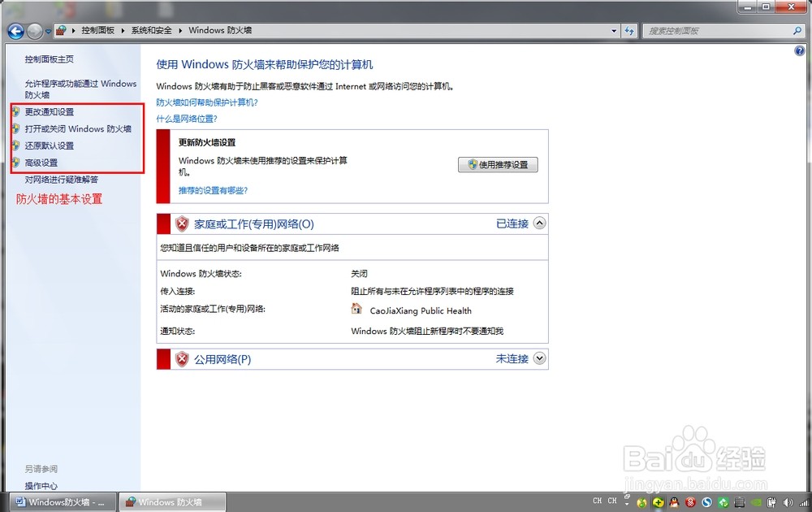Viewport: 812px width, 512px height.
Task: Click 未连接 status text
Action: [x=512, y=358]
